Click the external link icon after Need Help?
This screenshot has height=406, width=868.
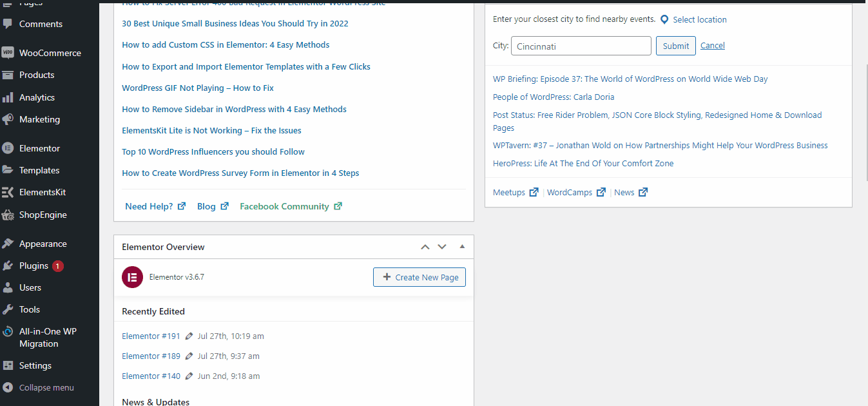tap(182, 206)
